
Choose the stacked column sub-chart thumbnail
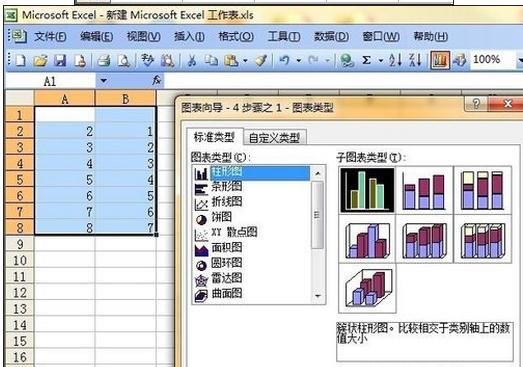click(424, 191)
